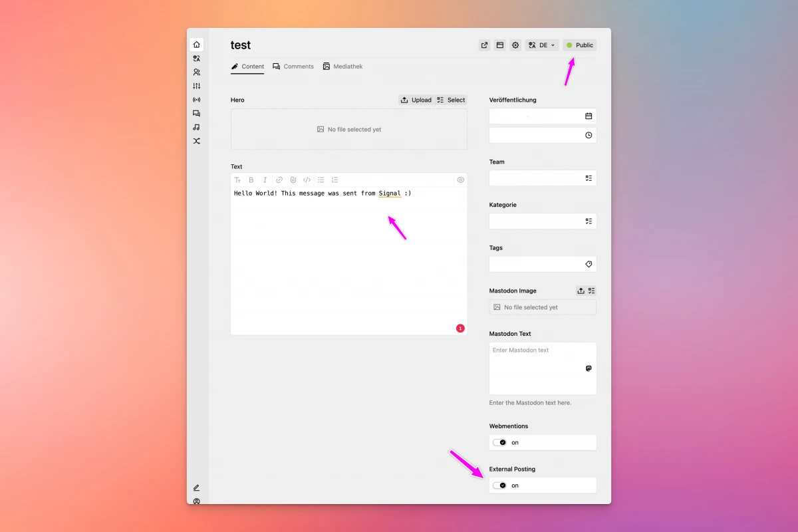Open the DE language dropdown
This screenshot has height=532, width=798.
(542, 45)
